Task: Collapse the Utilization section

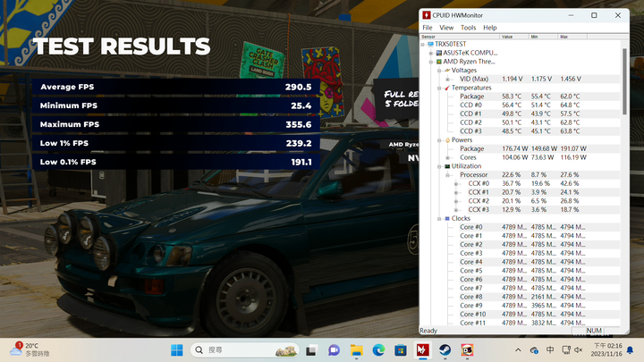Action: pos(439,166)
